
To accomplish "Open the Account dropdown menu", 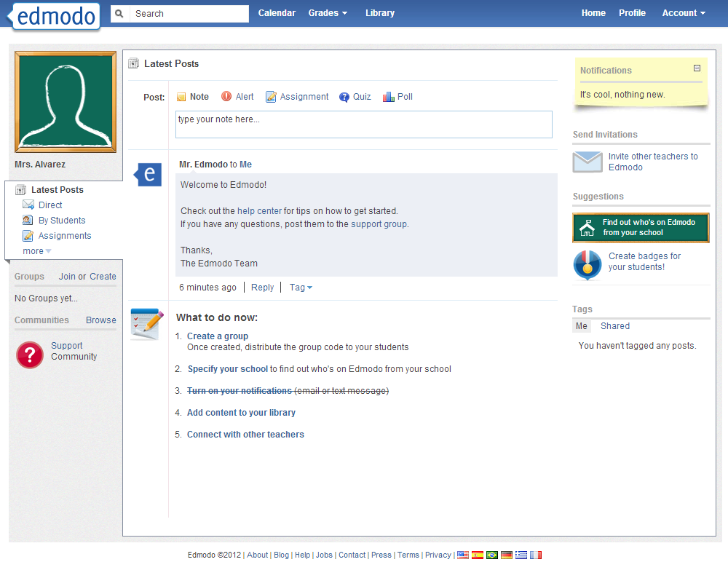I will coord(683,12).
